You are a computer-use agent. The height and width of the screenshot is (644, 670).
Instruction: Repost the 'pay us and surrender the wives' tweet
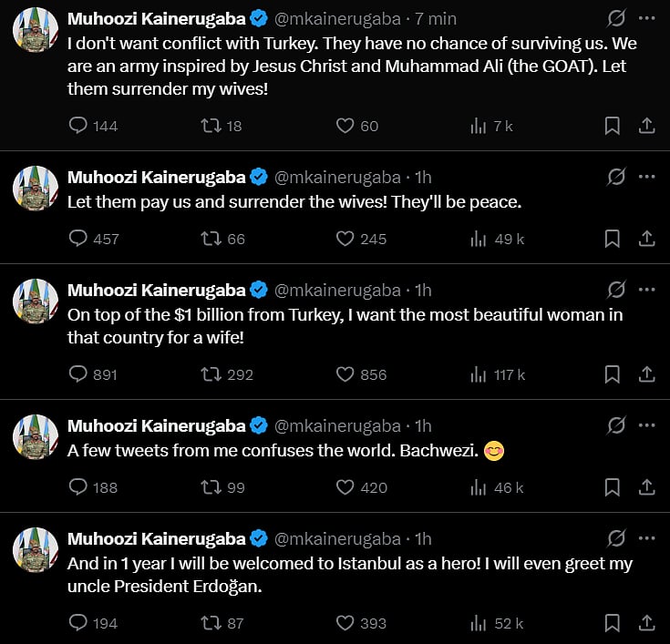coord(211,239)
